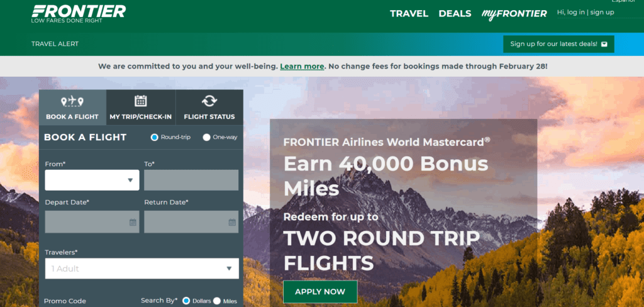
Task: Select the One-way radio button
Action: coord(206,137)
